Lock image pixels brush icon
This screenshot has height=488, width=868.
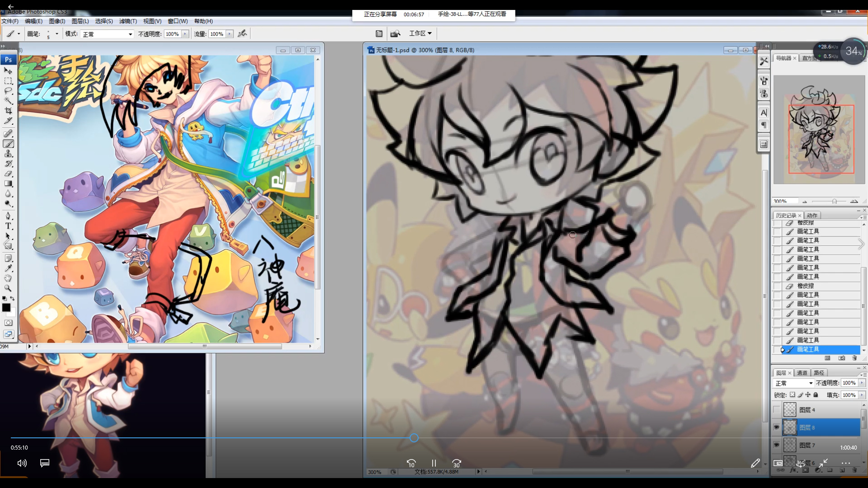pos(800,394)
